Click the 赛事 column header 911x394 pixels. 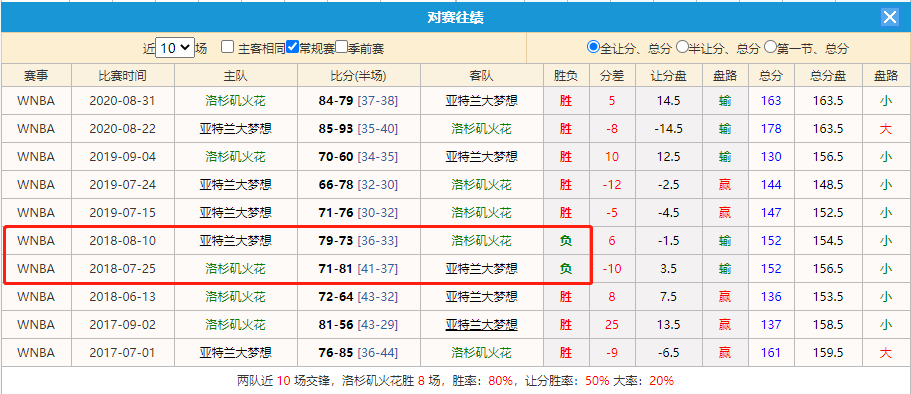point(36,76)
